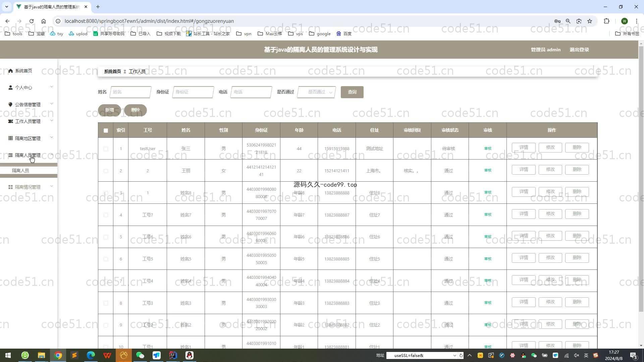Click 审核 link for 王丽 row
The image size is (644, 362).
tap(488, 170)
